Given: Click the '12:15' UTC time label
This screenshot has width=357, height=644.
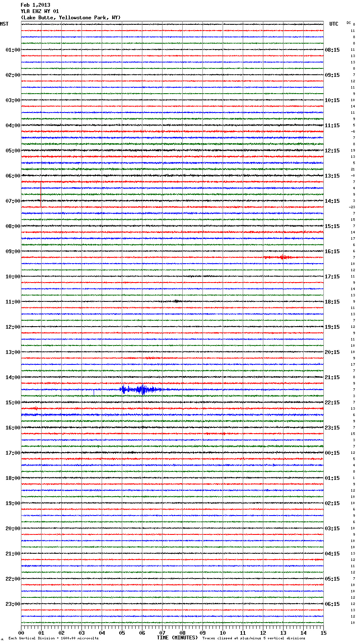Looking at the screenshot, I should (x=332, y=151).
